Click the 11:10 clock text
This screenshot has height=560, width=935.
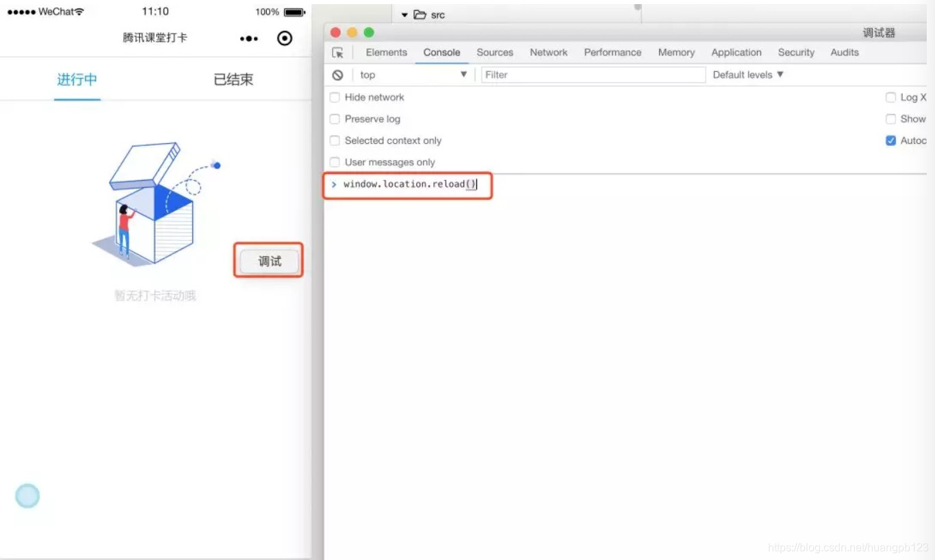155,12
